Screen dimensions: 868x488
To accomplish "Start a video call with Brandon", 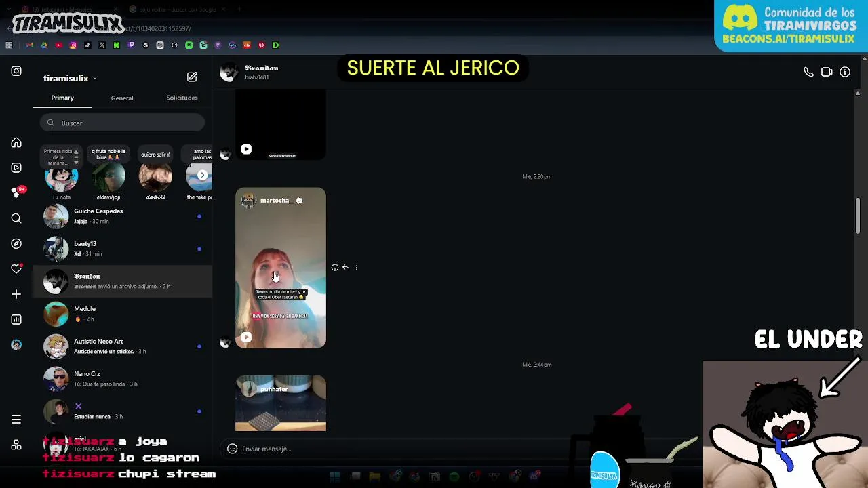I will 827,72.
